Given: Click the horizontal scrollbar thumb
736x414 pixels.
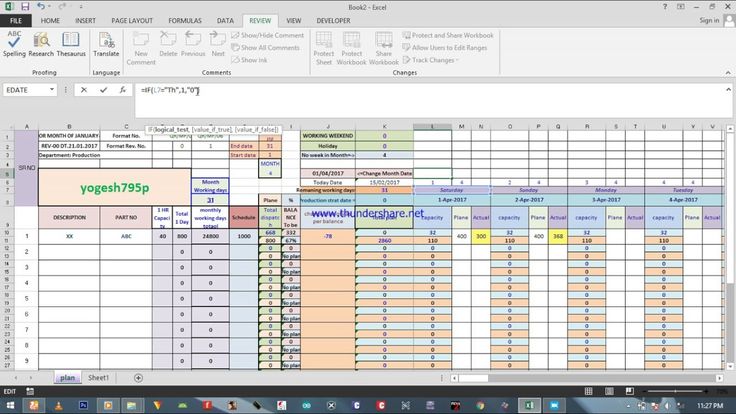Looking at the screenshot, I should 473,378.
